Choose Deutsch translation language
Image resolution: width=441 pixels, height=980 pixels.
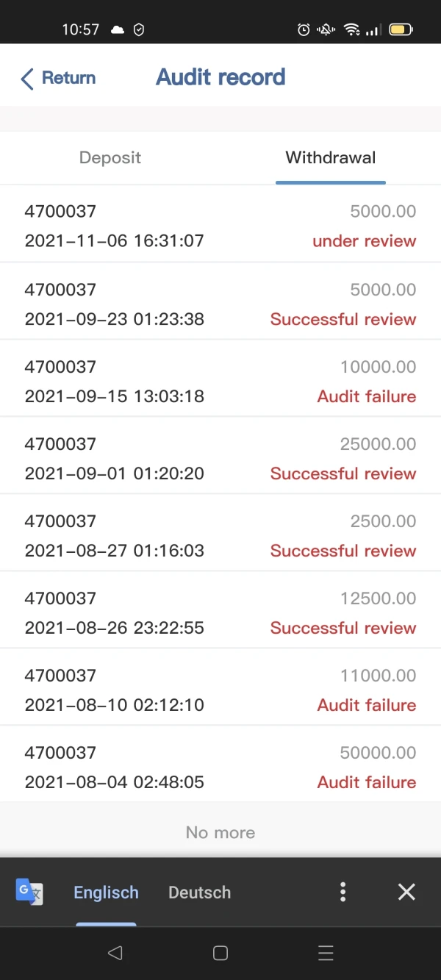pyautogui.click(x=199, y=893)
